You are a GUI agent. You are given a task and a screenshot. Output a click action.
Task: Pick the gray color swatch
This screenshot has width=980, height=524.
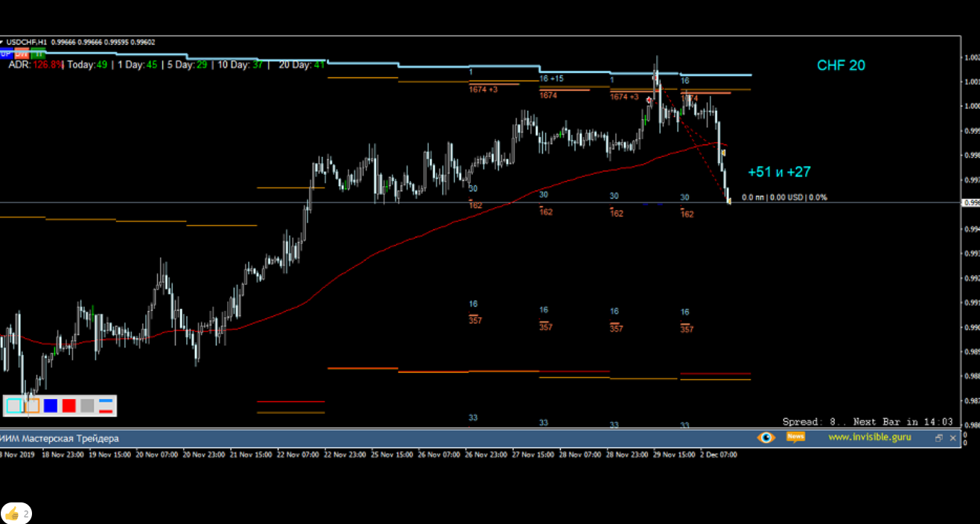[87, 406]
